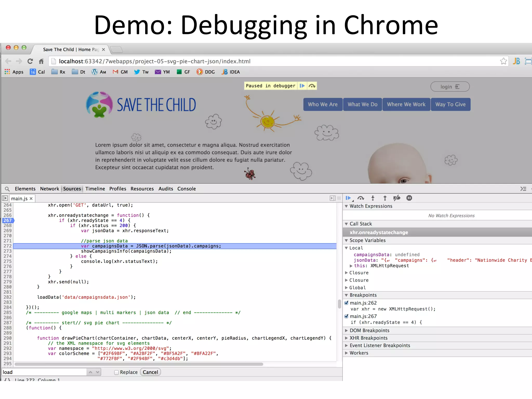Switch to the Network tab
This screenshot has height=399, width=532.
point(49,189)
